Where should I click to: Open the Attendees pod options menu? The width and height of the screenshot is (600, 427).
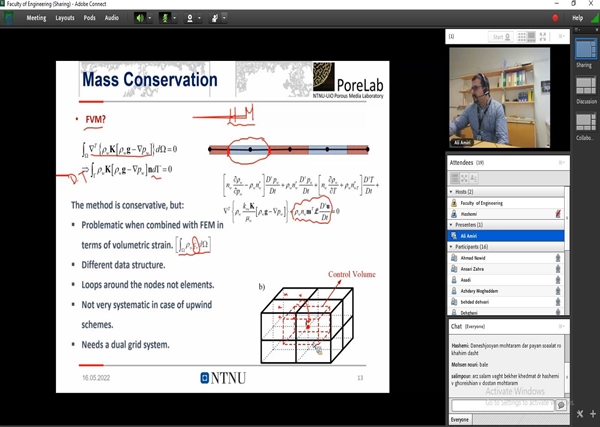(561, 161)
